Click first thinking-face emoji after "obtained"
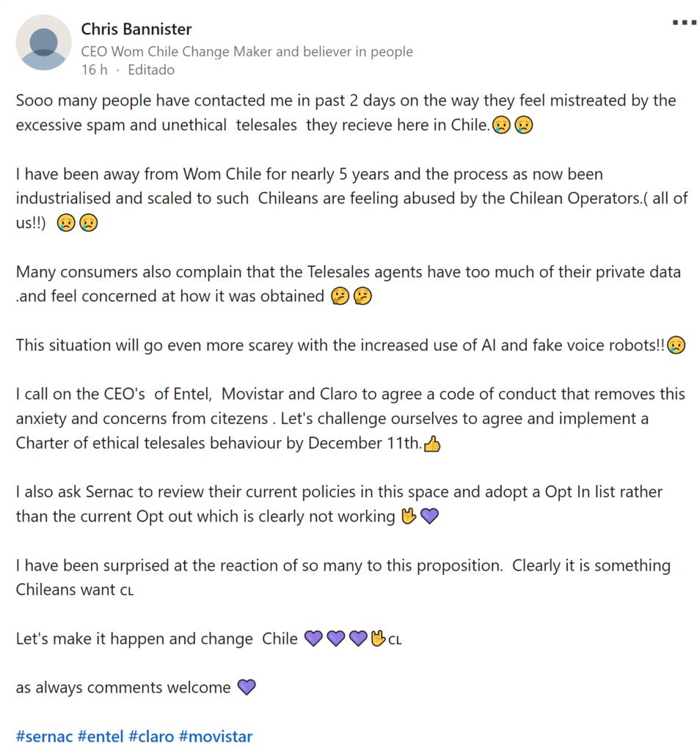Viewport: 700px width, 751px height. click(x=340, y=296)
